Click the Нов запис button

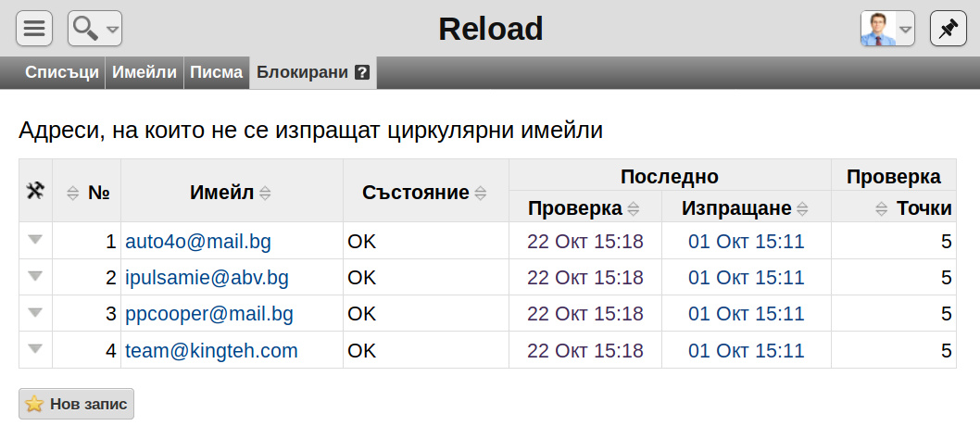[x=76, y=404]
